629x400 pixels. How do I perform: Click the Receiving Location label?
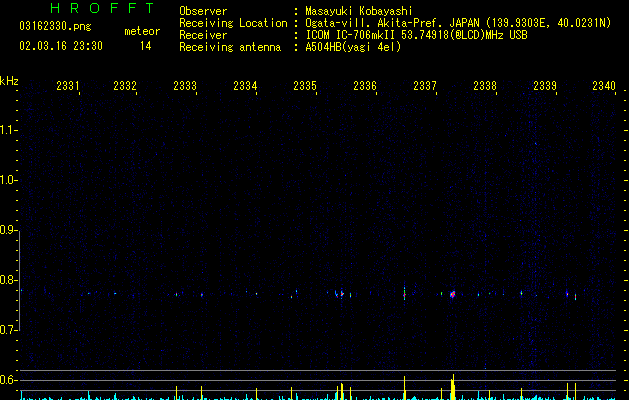[x=233, y=23]
